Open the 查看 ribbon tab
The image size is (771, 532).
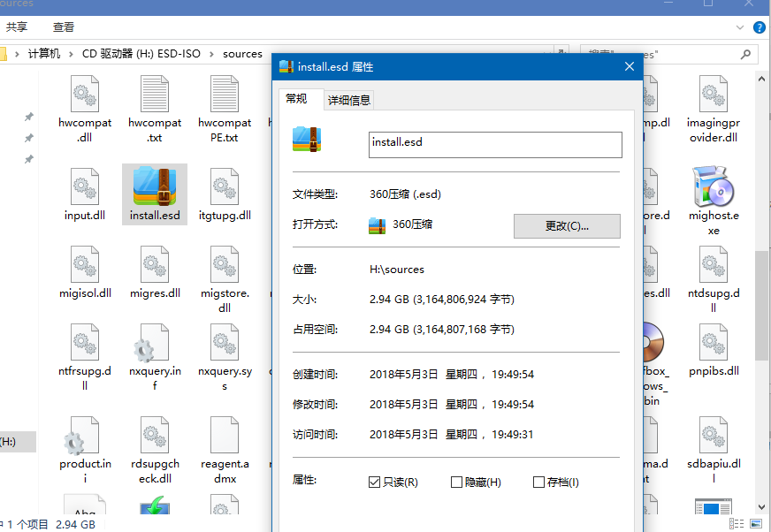[64, 28]
